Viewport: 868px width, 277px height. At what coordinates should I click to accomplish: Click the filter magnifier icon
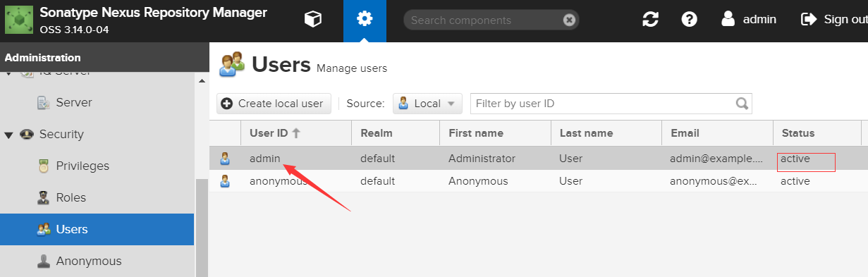pyautogui.click(x=742, y=104)
